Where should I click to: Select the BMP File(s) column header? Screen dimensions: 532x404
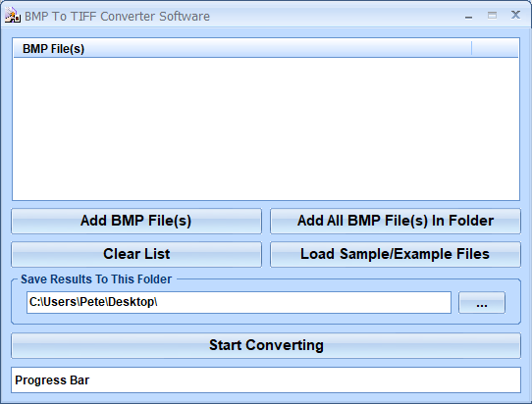pyautogui.click(x=242, y=49)
